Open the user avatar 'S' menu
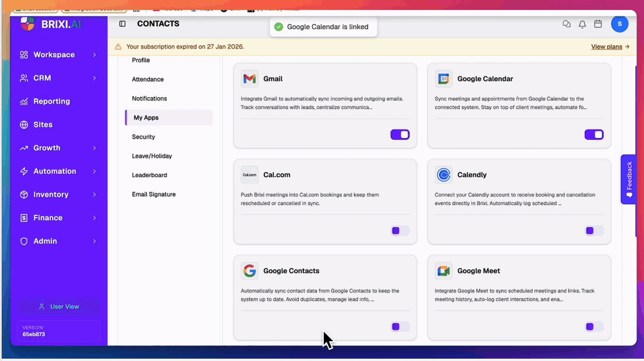This screenshot has width=644, height=361. click(x=619, y=24)
